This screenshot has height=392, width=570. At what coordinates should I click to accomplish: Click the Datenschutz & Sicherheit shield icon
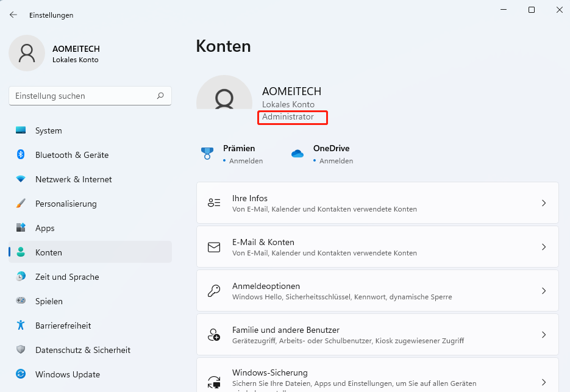click(x=21, y=350)
